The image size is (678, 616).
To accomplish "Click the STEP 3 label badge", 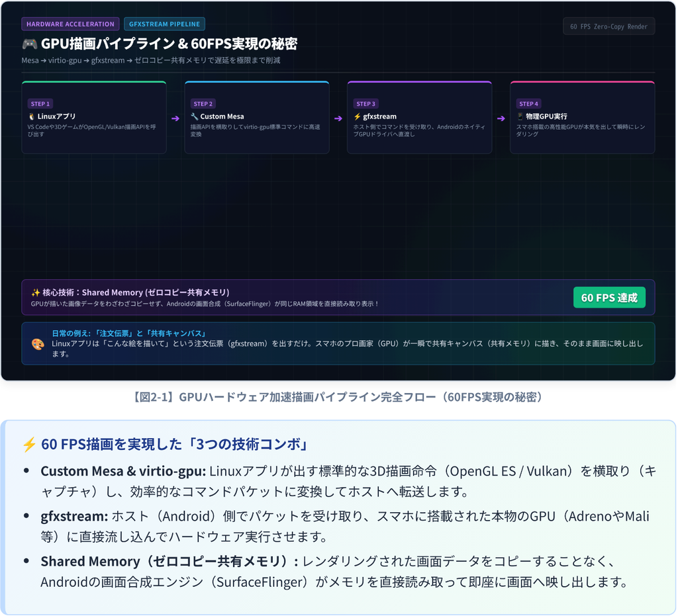I will pos(365,104).
